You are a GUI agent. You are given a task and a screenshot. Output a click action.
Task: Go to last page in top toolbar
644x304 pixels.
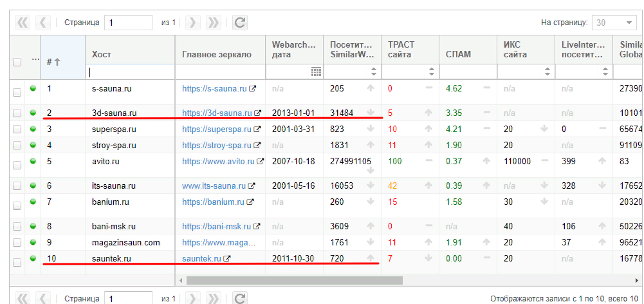click(x=213, y=23)
